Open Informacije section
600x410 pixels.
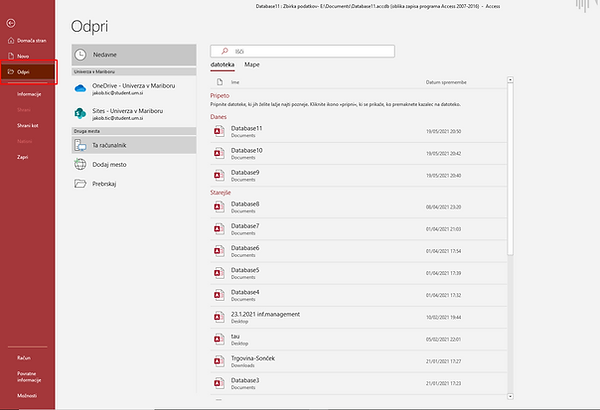coord(29,94)
